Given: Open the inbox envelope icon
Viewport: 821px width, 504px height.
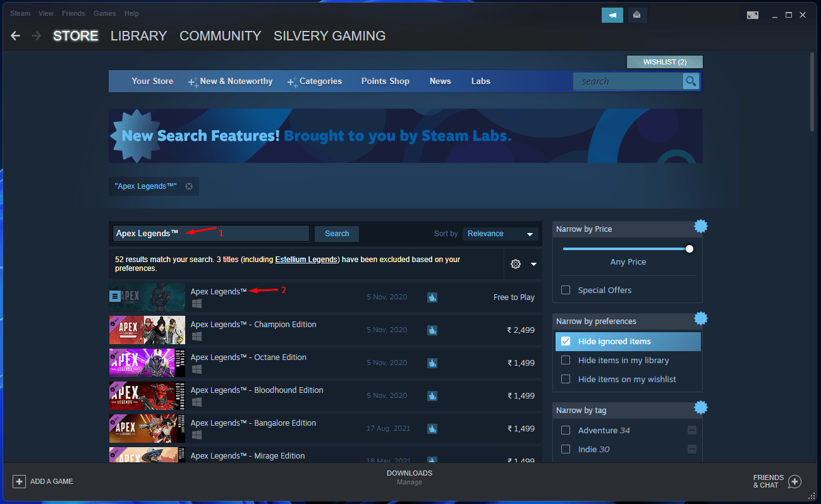Looking at the screenshot, I should tap(637, 15).
